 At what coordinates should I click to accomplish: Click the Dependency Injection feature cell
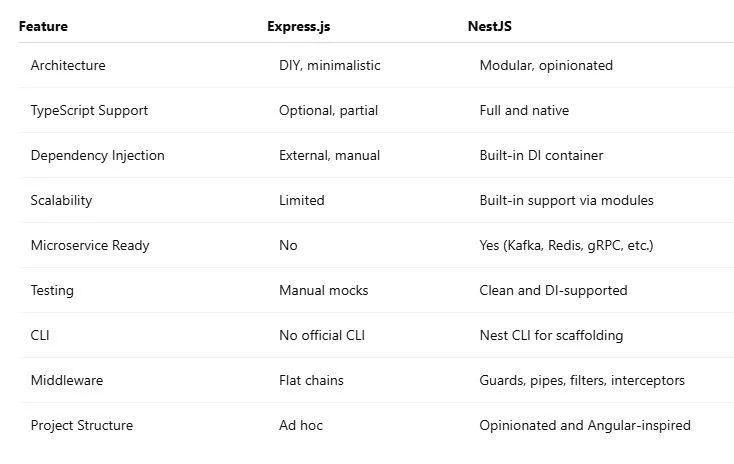coord(97,155)
